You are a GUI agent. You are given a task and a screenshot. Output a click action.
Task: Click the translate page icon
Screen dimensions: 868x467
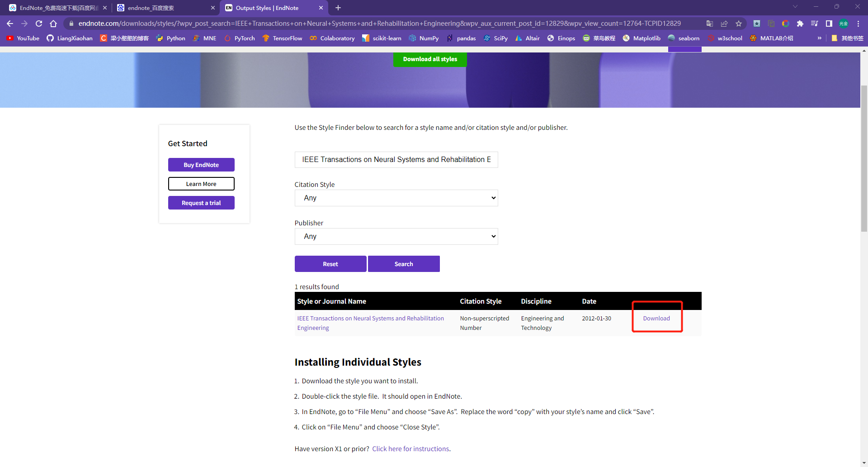tap(710, 24)
